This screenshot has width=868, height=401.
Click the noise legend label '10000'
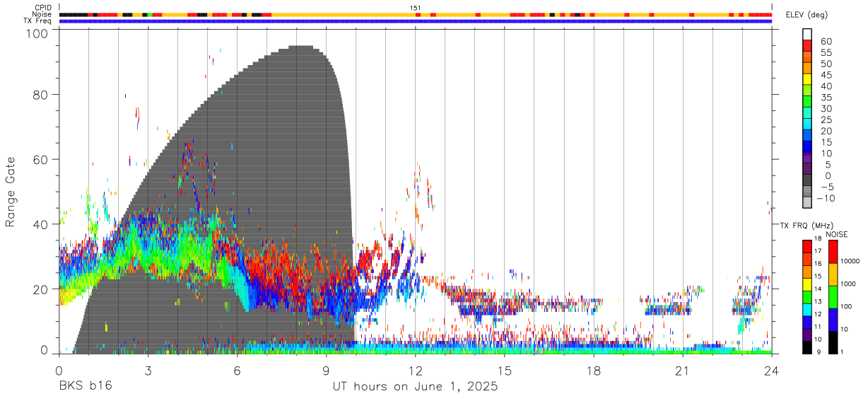pos(849,262)
